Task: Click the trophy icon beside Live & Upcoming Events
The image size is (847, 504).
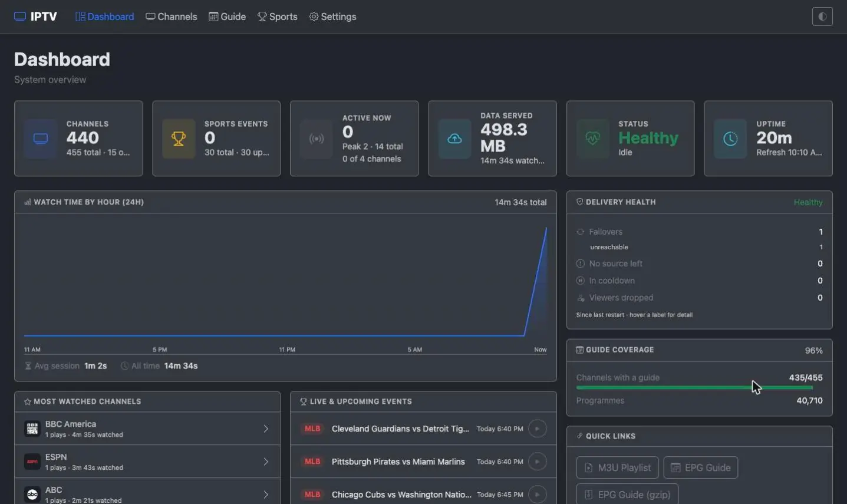Action: pyautogui.click(x=304, y=401)
